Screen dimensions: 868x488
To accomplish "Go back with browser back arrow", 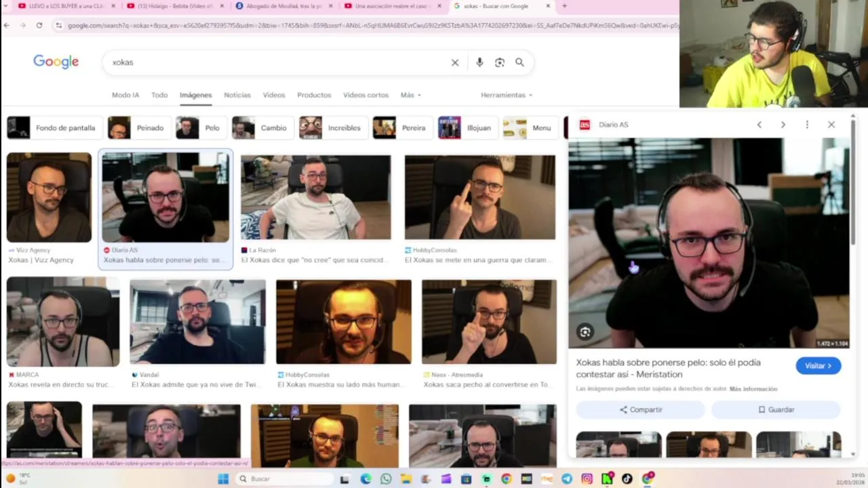I will pos(7,25).
